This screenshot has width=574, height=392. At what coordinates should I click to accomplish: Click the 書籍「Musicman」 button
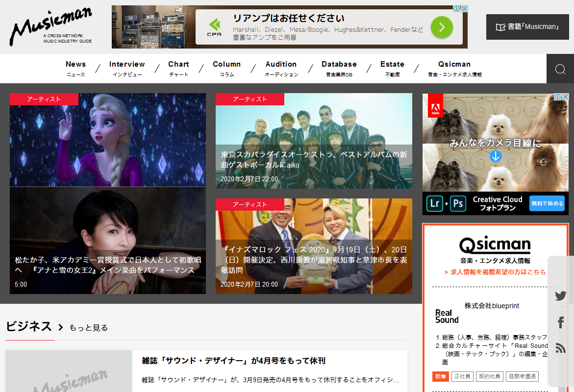(527, 27)
